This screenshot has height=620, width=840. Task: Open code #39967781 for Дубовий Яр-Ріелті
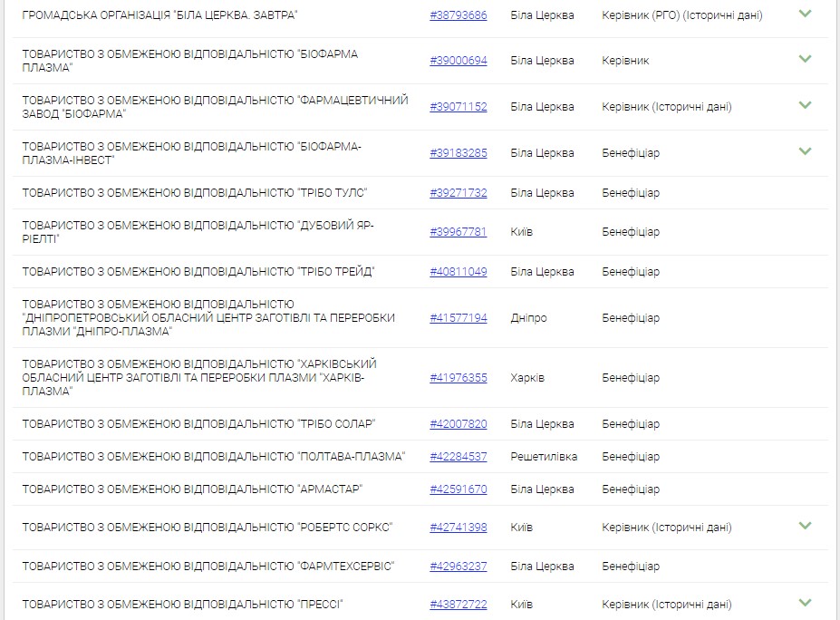point(458,232)
